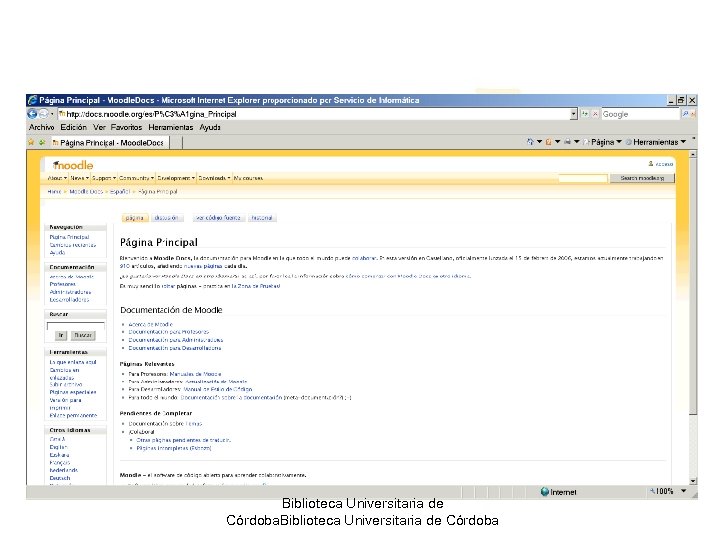Open 'Páginas especiales' sidebar link

73,392
